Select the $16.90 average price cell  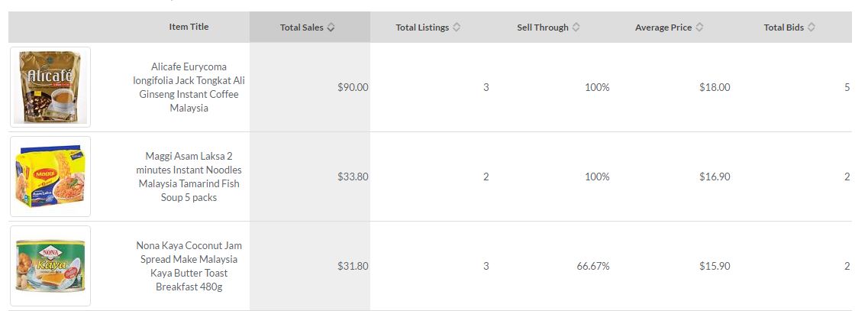[715, 177]
